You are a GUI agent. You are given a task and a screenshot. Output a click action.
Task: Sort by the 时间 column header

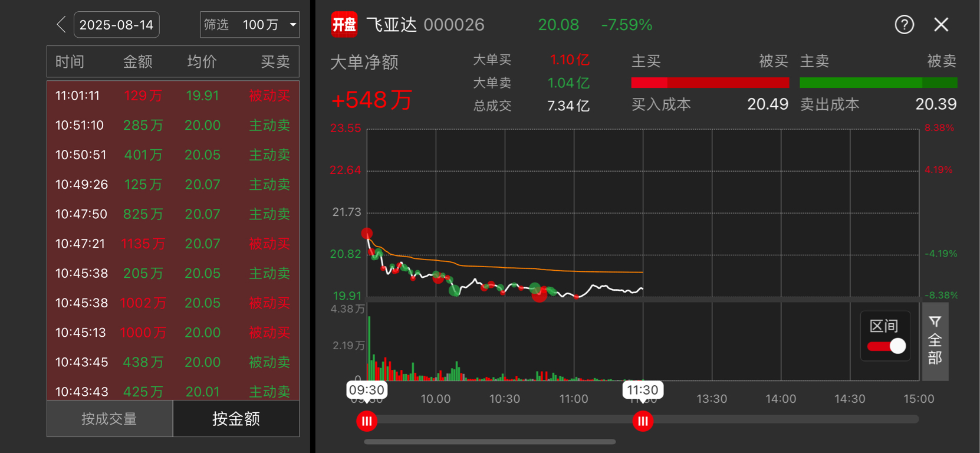pos(70,62)
